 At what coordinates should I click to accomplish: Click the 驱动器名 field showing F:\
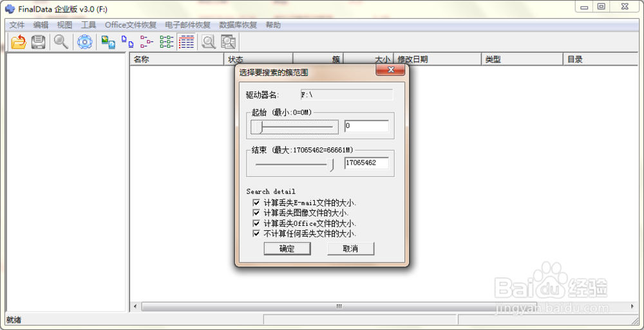pos(346,95)
